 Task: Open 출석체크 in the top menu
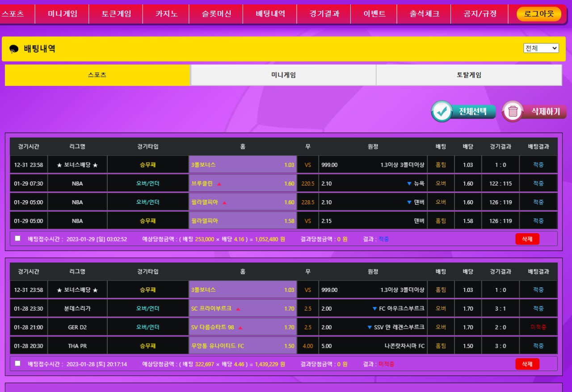pos(424,14)
